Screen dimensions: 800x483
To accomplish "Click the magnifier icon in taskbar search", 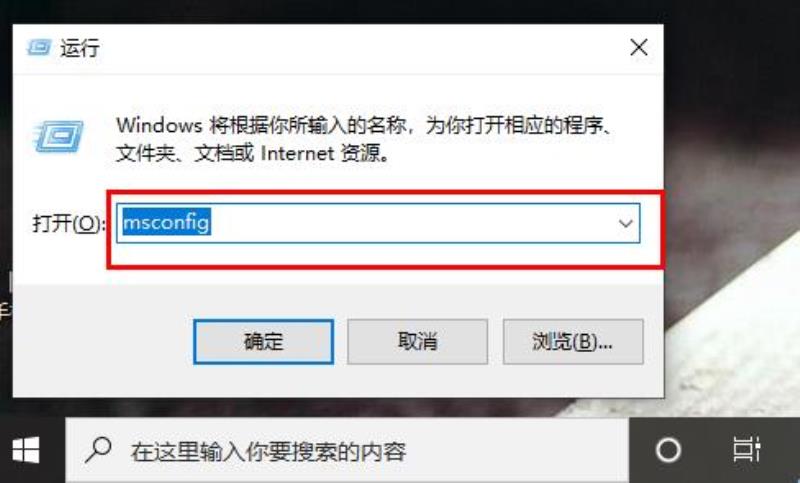I will pyautogui.click(x=98, y=450).
